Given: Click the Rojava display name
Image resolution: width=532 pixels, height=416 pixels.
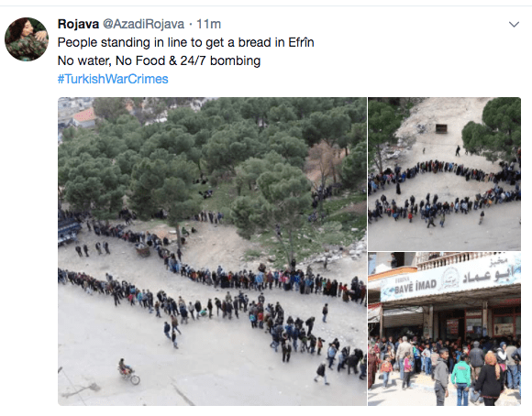Looking at the screenshot, I should [x=78, y=24].
